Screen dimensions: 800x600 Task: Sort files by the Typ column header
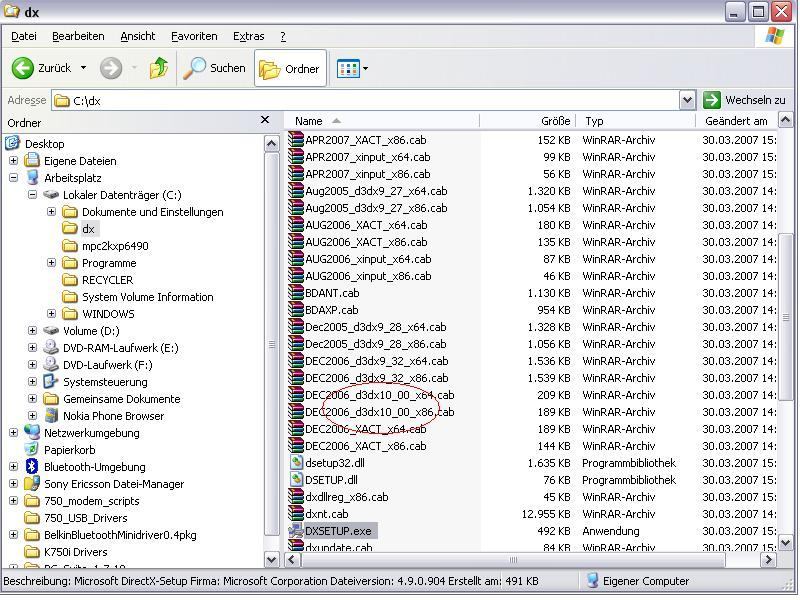(x=636, y=121)
